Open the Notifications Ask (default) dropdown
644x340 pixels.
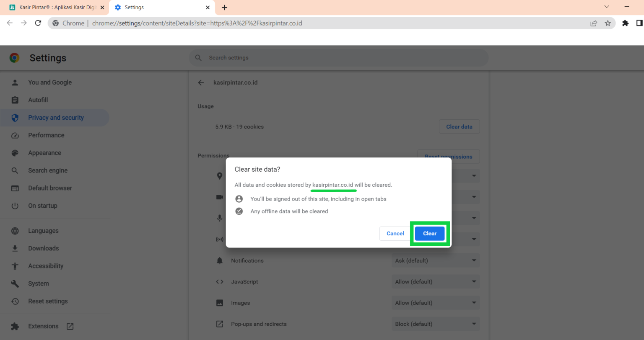click(x=436, y=260)
